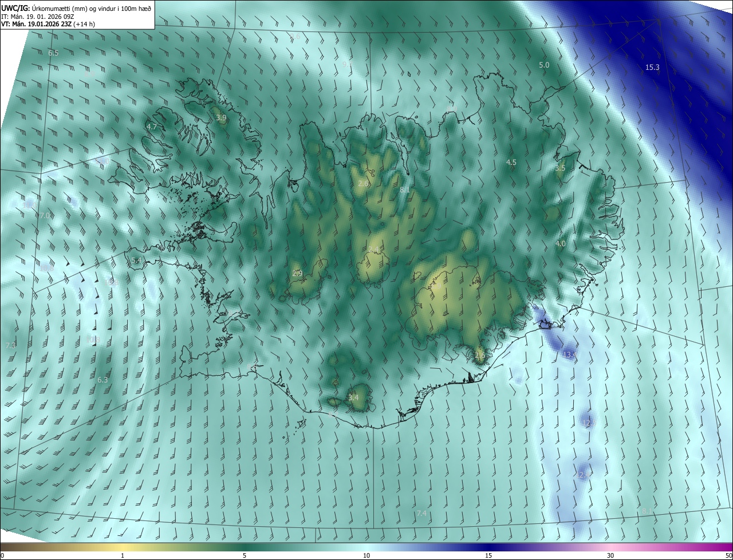This screenshot has height=560, width=733.
Task: Click the title 'UWC/IG: Úrkomumætti (mm) og vindur í 100m hæð'
Action: click(76, 8)
